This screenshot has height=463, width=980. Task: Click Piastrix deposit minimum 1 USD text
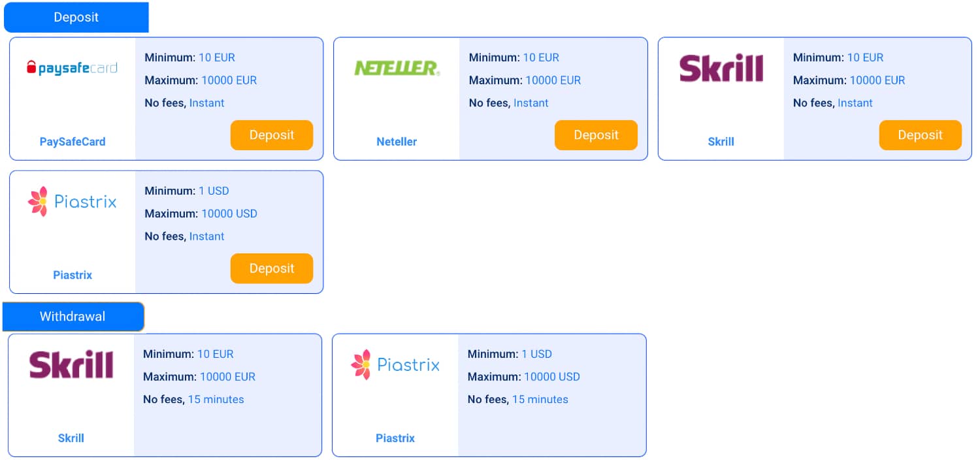pyautogui.click(x=214, y=191)
